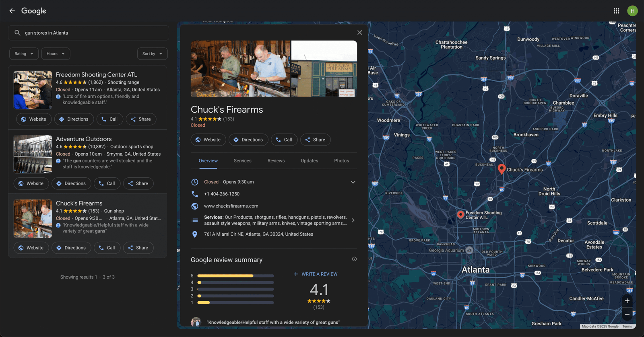Get Directions in the Chuck's Firearms detail panel
644x337 pixels.
click(248, 140)
